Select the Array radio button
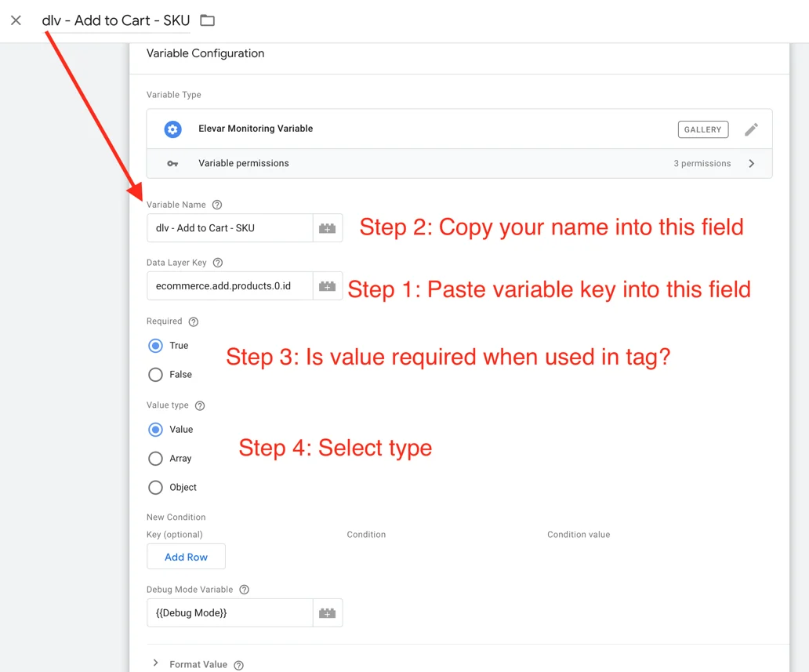Viewport: 809px width, 672px height. tap(155, 458)
